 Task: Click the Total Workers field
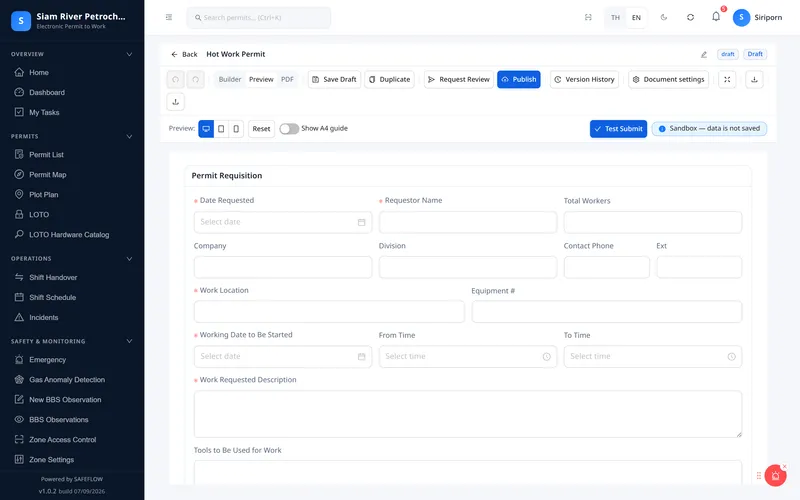653,222
